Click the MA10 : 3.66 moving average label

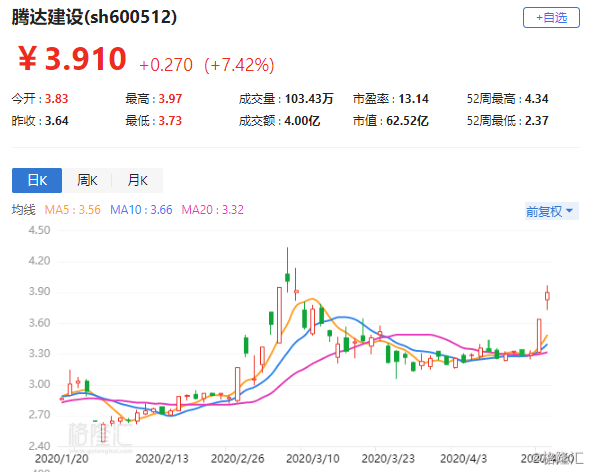(x=141, y=210)
